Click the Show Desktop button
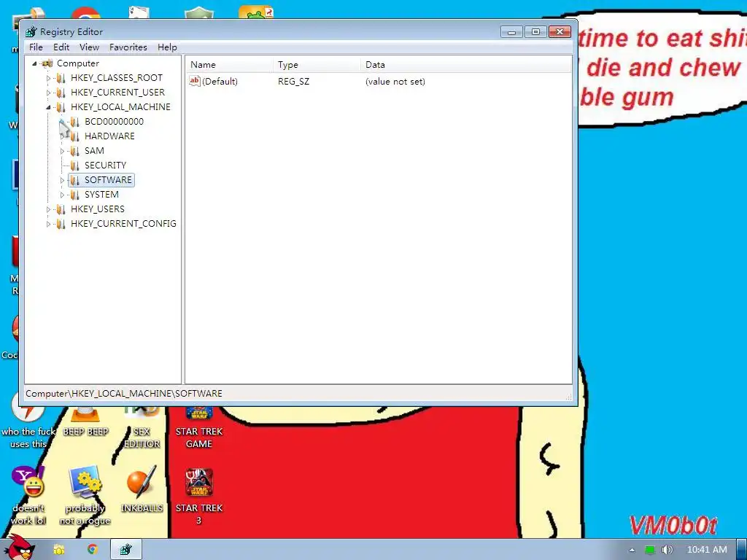 pos(742,550)
